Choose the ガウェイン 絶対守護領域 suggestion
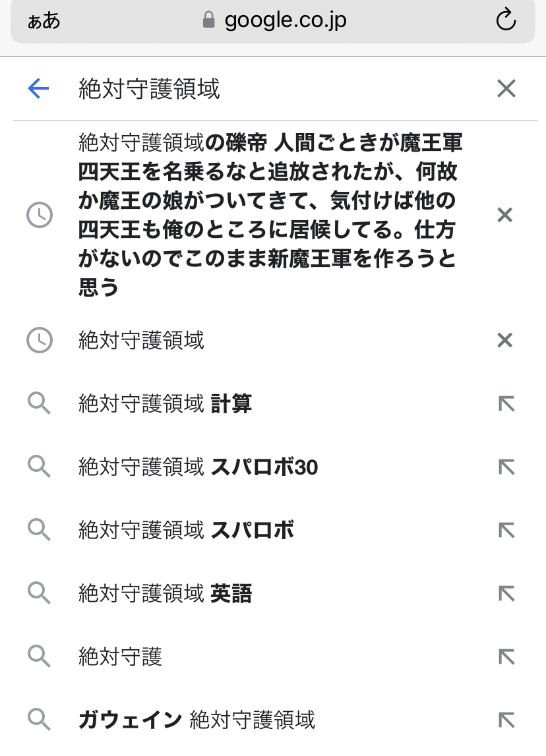 point(197,720)
